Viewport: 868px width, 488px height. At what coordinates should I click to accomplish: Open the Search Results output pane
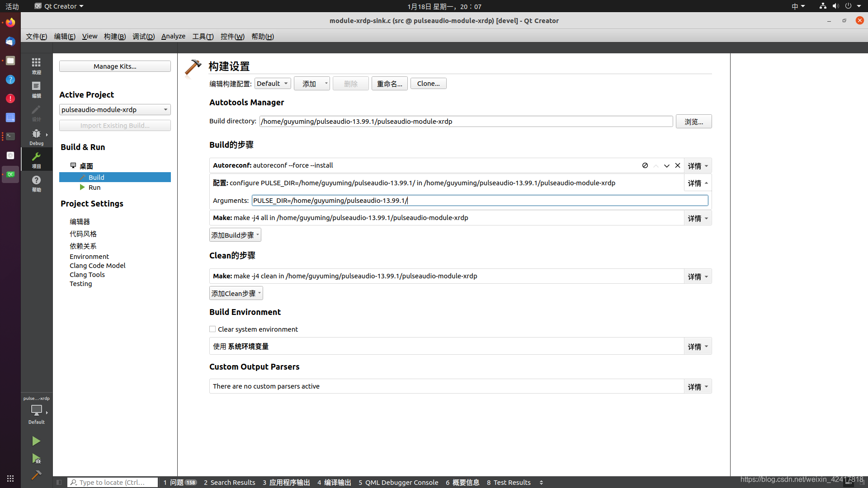[229, 482]
